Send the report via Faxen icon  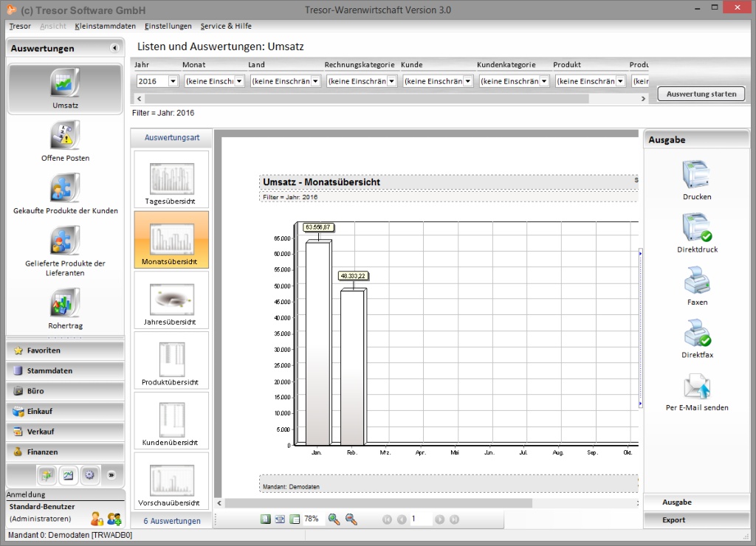coord(697,280)
